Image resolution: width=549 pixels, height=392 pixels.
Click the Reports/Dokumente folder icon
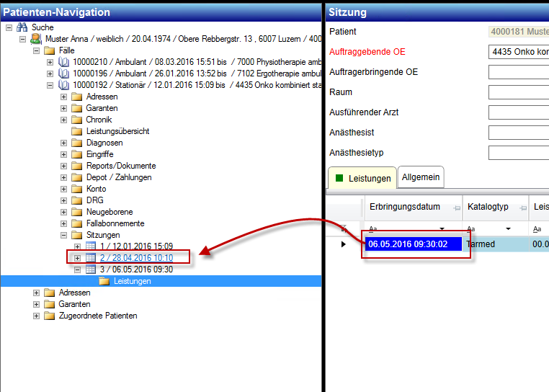76,166
